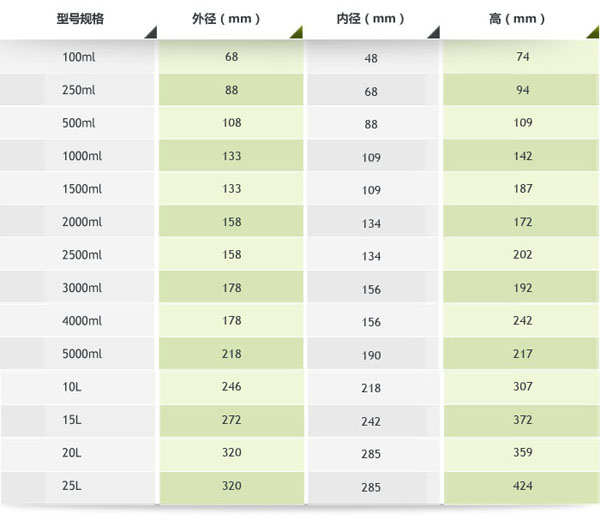Viewport: 600px width, 519px height.
Task: Select the 10L model cell
Action: click(74, 387)
